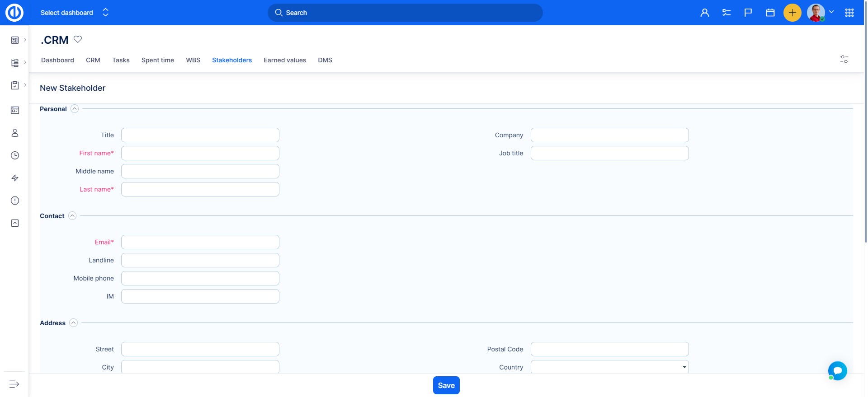Open the apps grid menu icon
868x397 pixels.
tap(849, 13)
